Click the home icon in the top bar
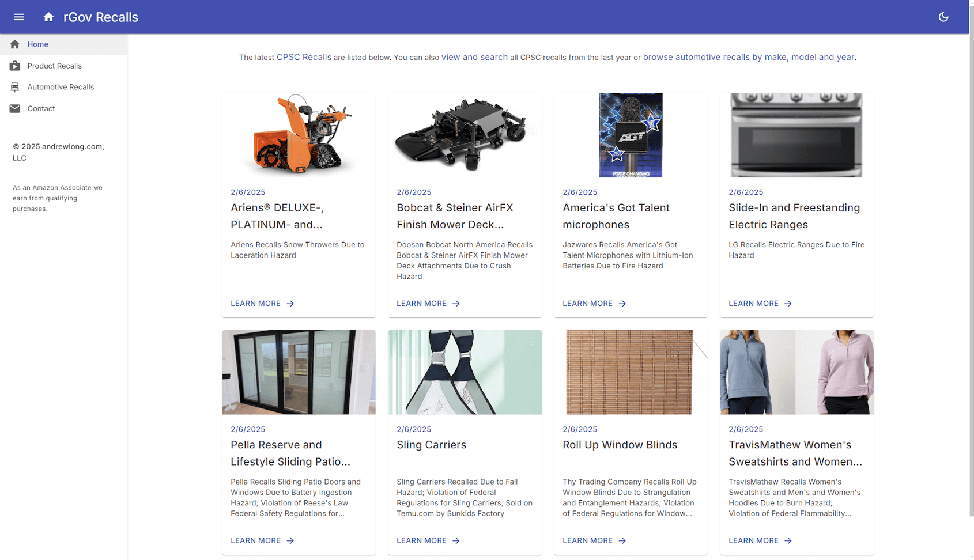Screen dimensions: 974x560 click(x=48, y=17)
